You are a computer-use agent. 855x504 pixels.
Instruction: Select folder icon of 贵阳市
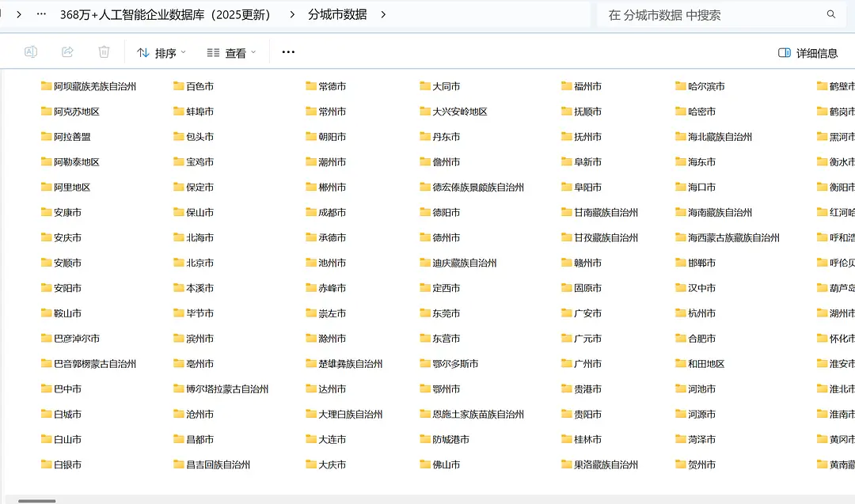click(x=567, y=414)
